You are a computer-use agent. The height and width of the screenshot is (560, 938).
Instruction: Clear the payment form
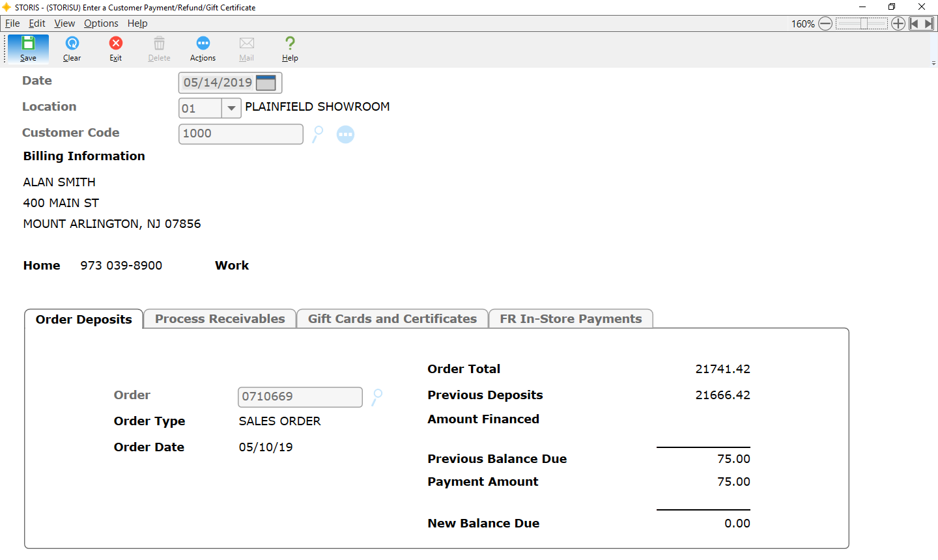(72, 49)
